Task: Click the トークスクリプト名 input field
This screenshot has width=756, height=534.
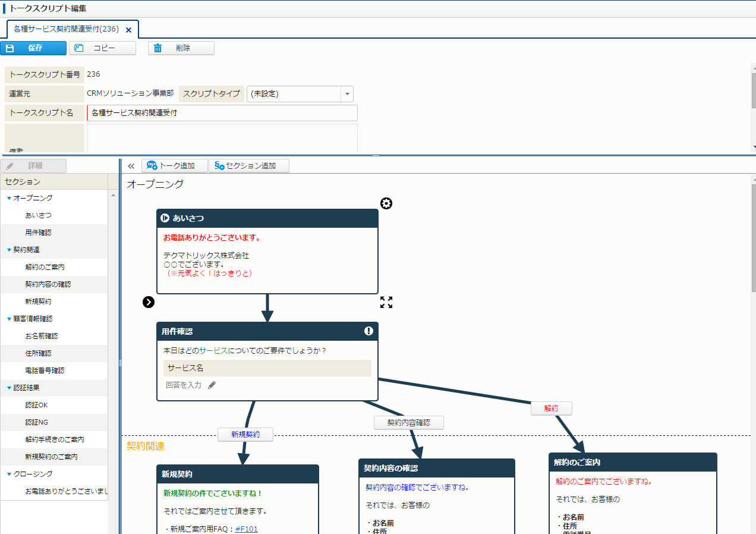Action: pos(222,113)
